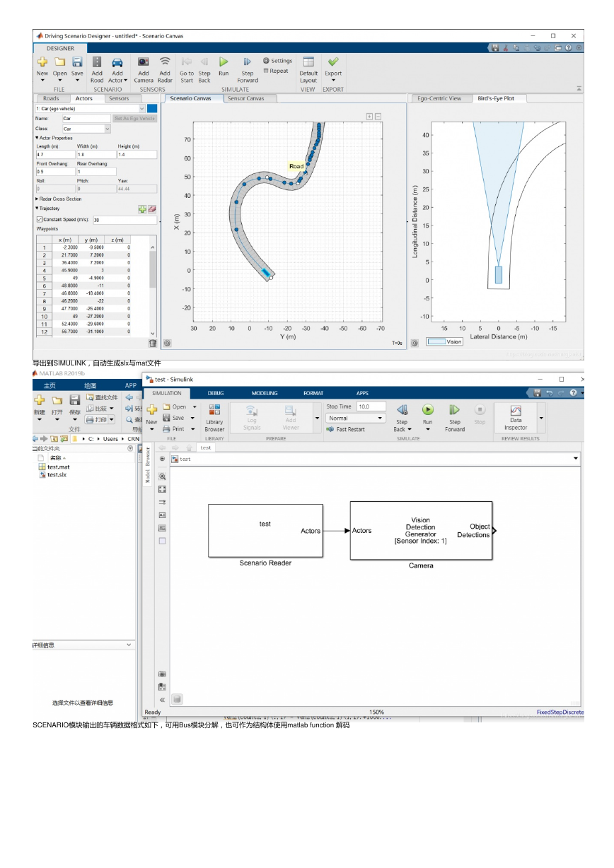Image resolution: width=614 pixels, height=868 pixels.
Task: Open the Sensor Canvas tab
Action: tap(245, 99)
